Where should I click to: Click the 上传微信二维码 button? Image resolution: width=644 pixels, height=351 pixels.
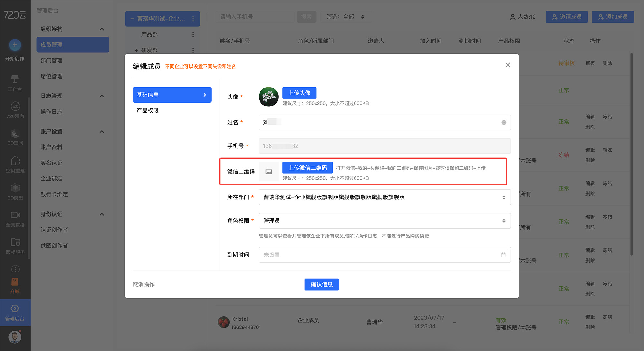(x=307, y=168)
